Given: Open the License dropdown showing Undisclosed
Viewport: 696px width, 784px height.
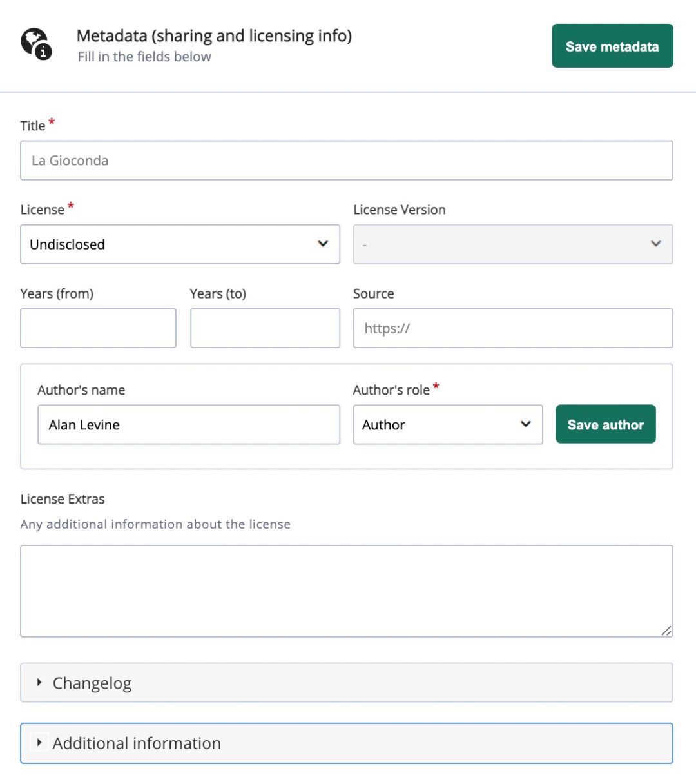Looking at the screenshot, I should 180,244.
